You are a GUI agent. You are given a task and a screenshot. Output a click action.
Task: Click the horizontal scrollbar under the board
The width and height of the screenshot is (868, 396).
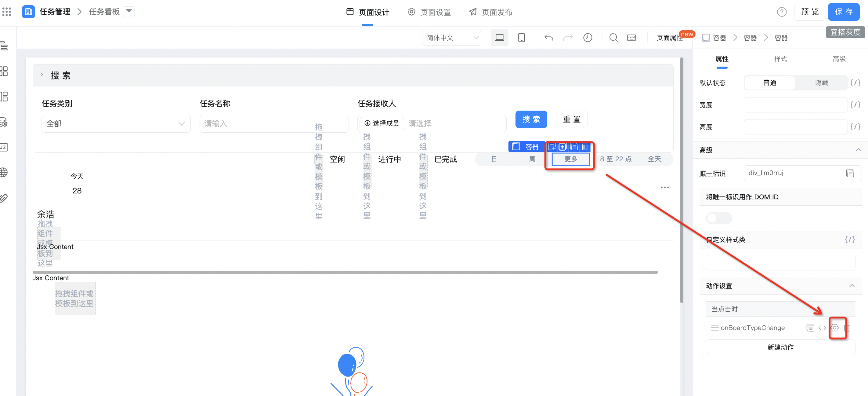point(345,272)
